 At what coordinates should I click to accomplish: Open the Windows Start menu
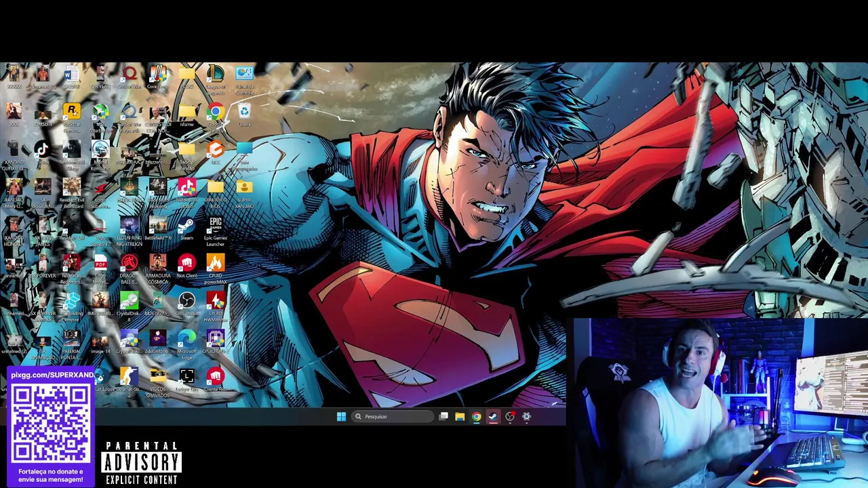(x=341, y=416)
